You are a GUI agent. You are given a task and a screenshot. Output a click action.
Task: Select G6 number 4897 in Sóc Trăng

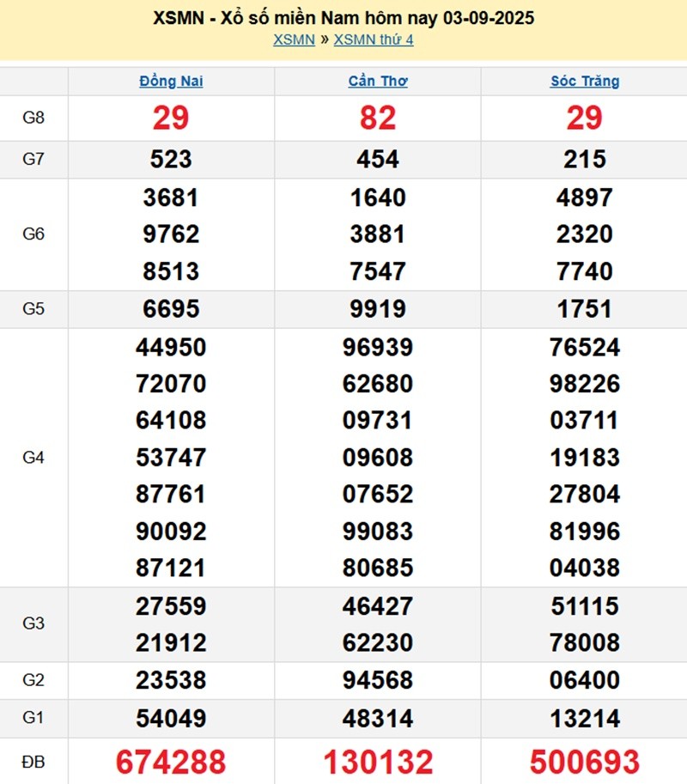click(x=585, y=198)
